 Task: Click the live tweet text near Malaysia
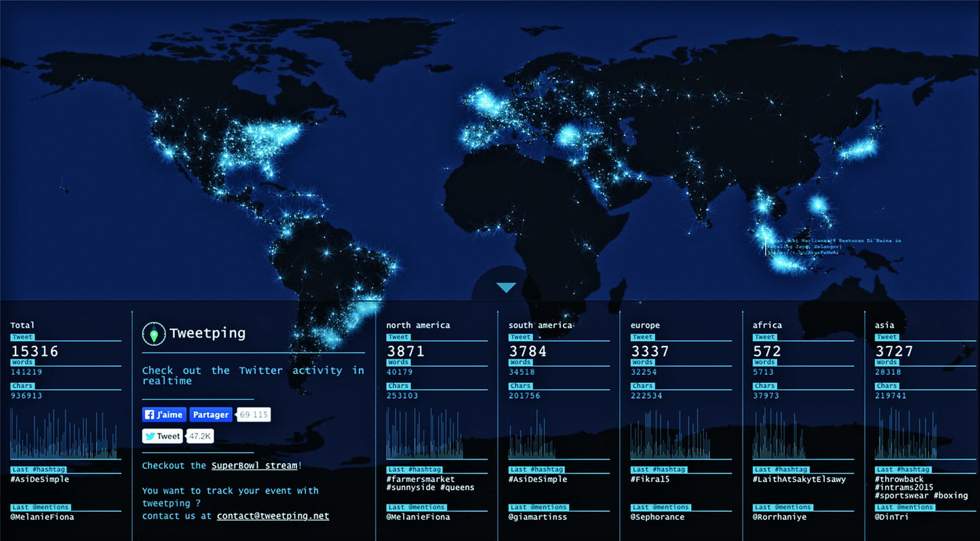pos(833,245)
